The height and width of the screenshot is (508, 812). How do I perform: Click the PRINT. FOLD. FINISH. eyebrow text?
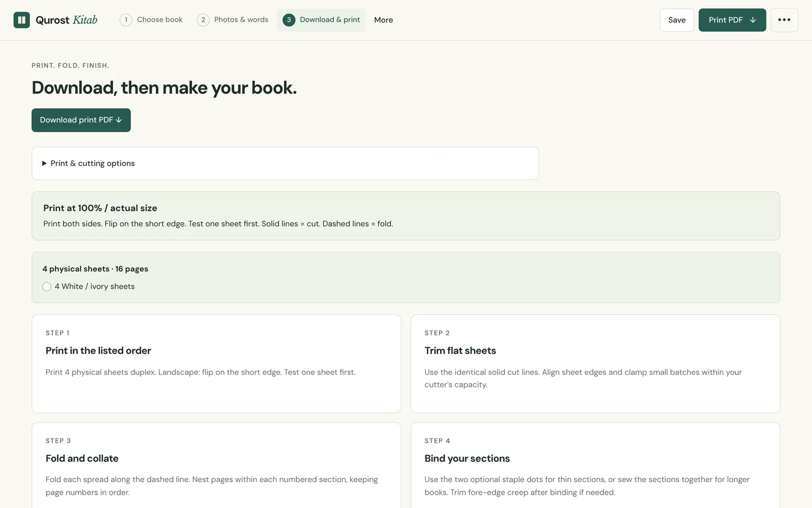[x=71, y=66]
